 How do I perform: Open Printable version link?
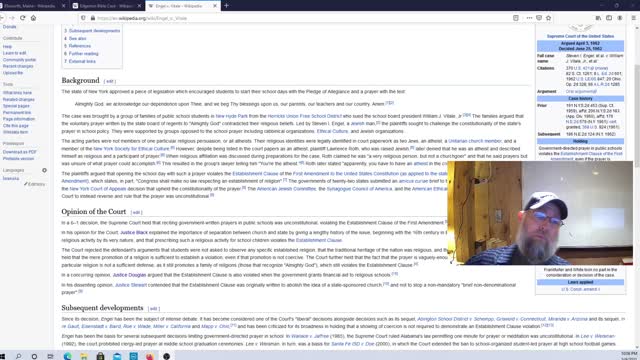click(x=18, y=158)
